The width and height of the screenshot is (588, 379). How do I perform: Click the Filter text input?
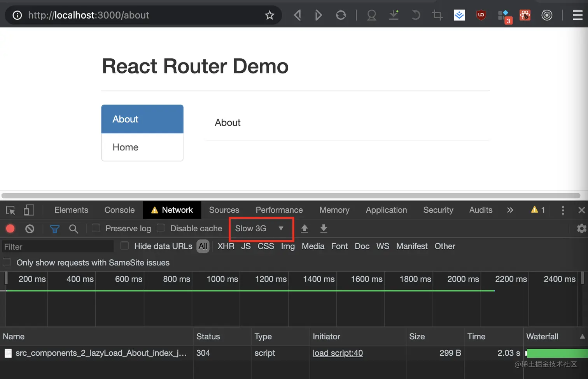pos(58,246)
